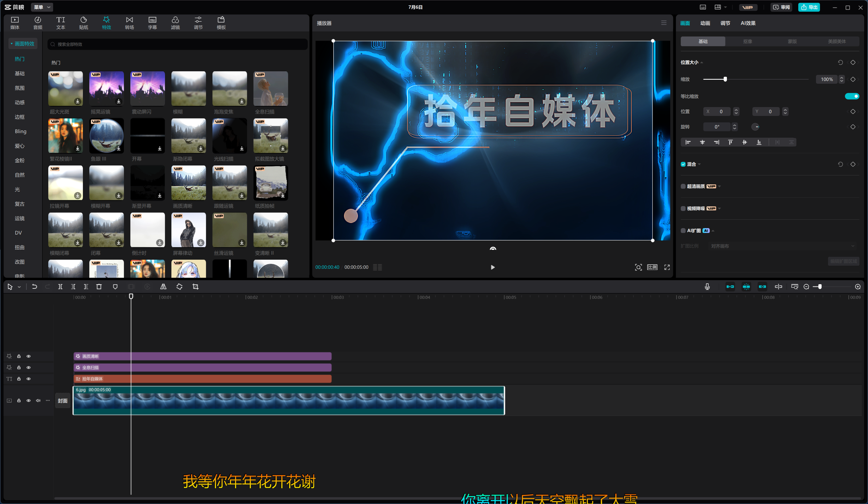Open the 滤镜 filters panel

[175, 23]
